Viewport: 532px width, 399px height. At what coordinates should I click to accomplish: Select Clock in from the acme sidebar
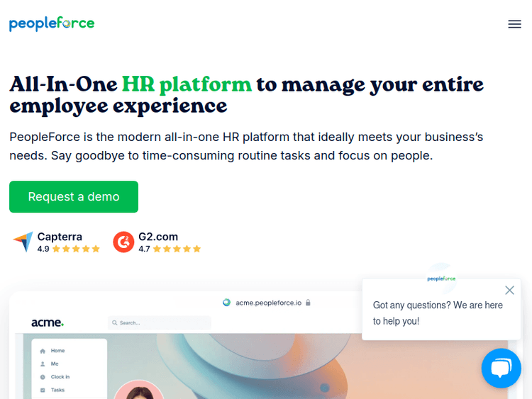(x=60, y=377)
